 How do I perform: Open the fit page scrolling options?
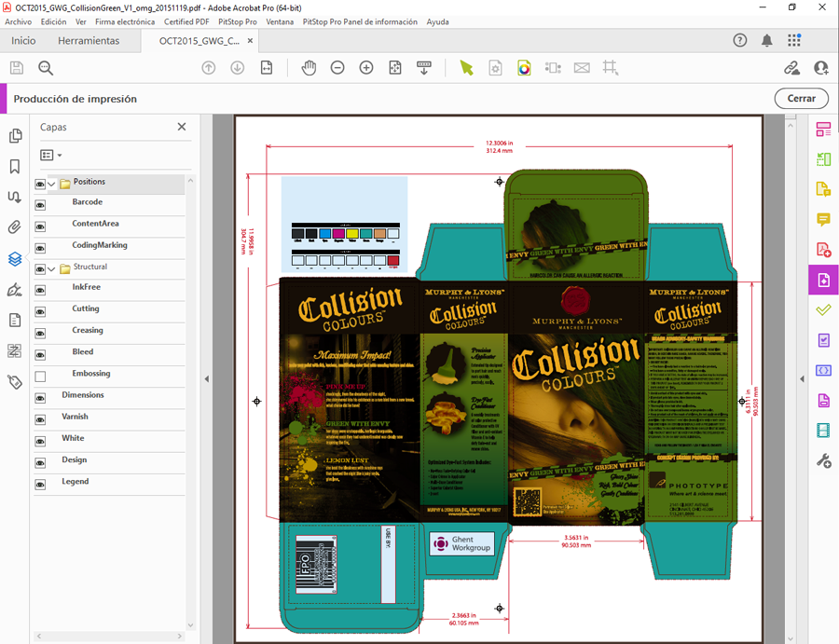[424, 68]
